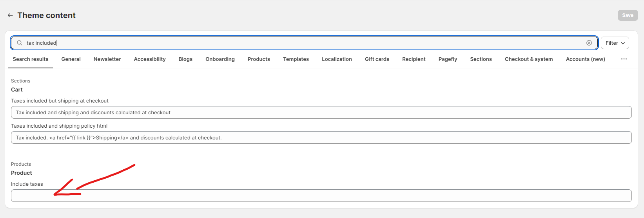
Task: Switch to the General tab
Action: coord(71,59)
